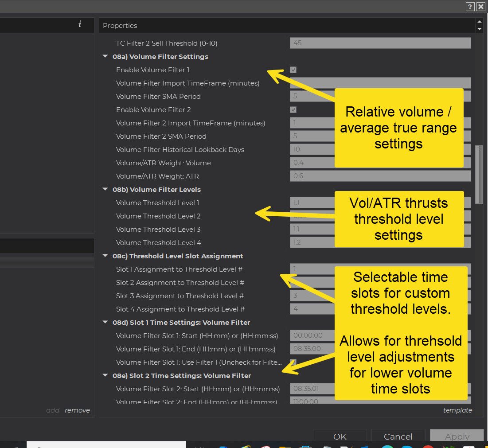Uncheck Enable Volume Filter 2
488x448 pixels.
point(293,110)
